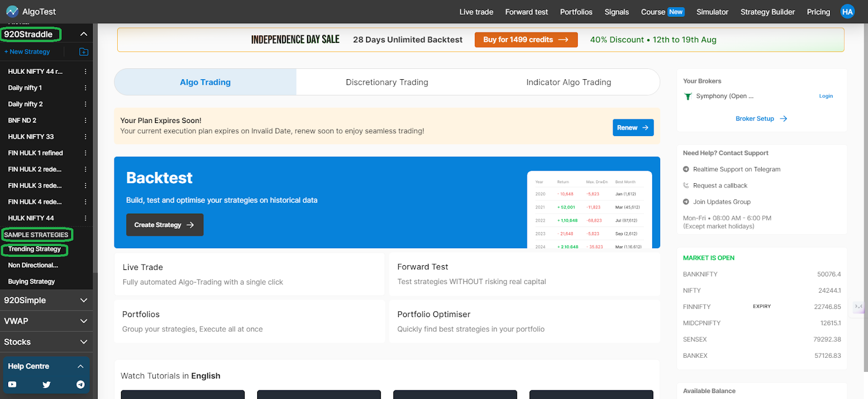Switch to the Discretionary Trading tab

(387, 82)
